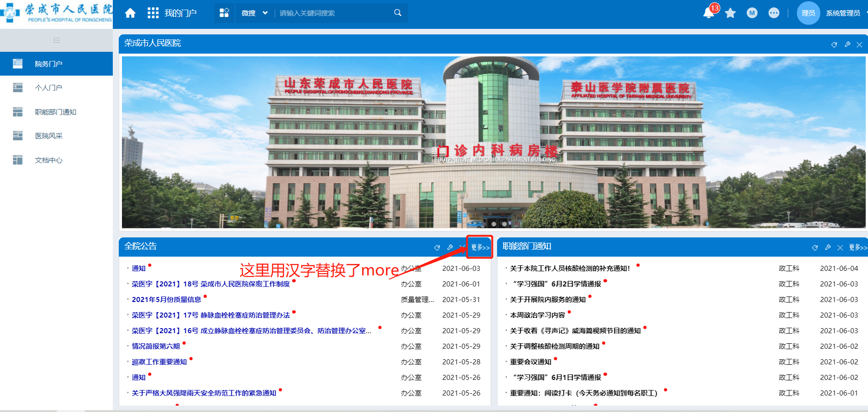Open 医院风采 in the sidebar

pyautogui.click(x=56, y=136)
